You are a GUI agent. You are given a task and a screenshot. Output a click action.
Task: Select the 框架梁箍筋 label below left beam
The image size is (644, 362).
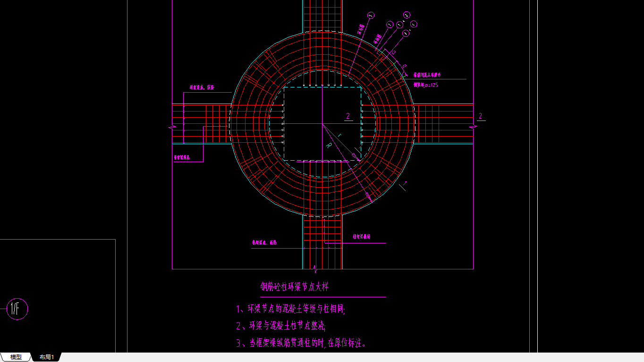182,158
